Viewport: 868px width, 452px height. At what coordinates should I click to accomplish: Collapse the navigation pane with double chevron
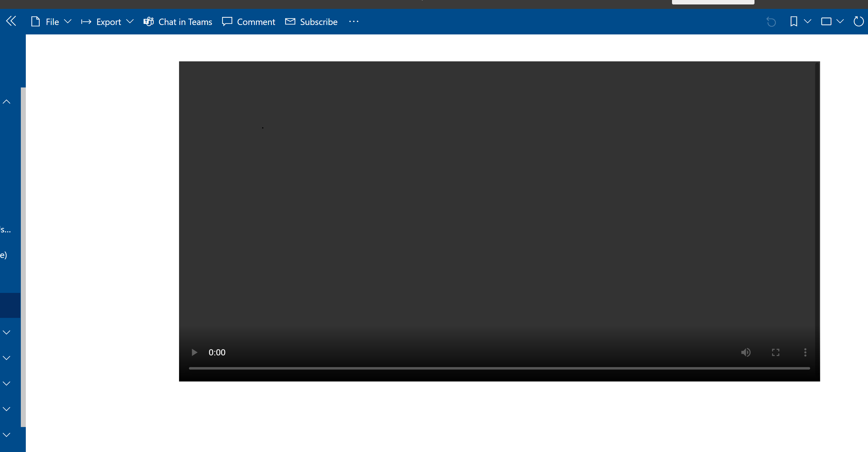(11, 21)
